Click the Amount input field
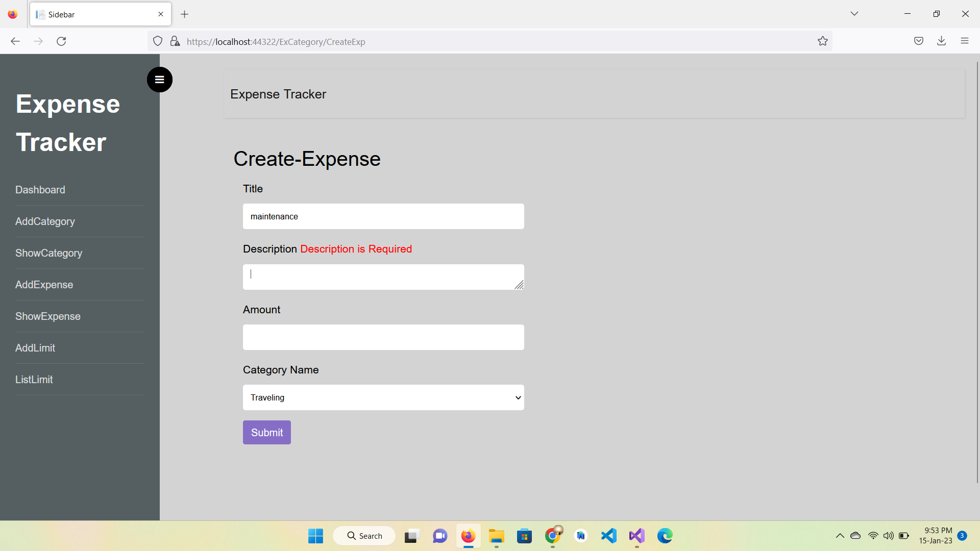980x551 pixels. pyautogui.click(x=383, y=337)
